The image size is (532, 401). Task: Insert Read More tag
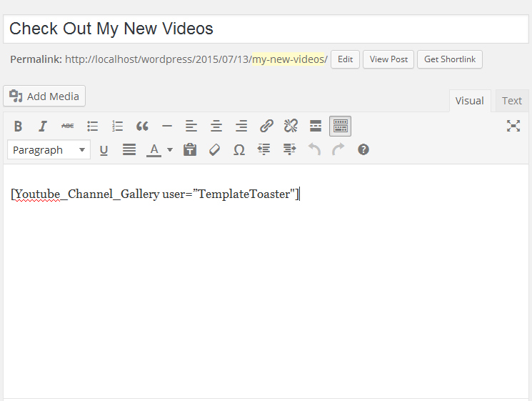316,127
